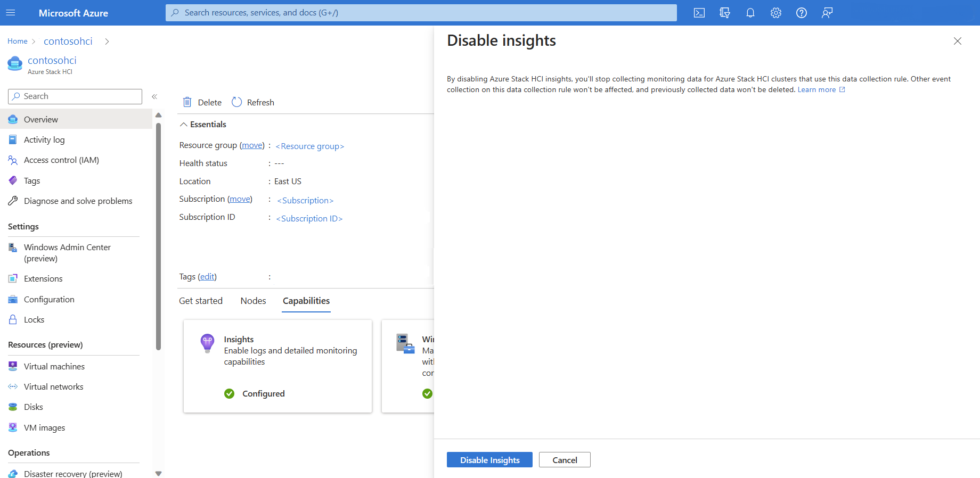The height and width of the screenshot is (478, 980).
Task: Cancel the Disable insights panel
Action: pyautogui.click(x=565, y=460)
